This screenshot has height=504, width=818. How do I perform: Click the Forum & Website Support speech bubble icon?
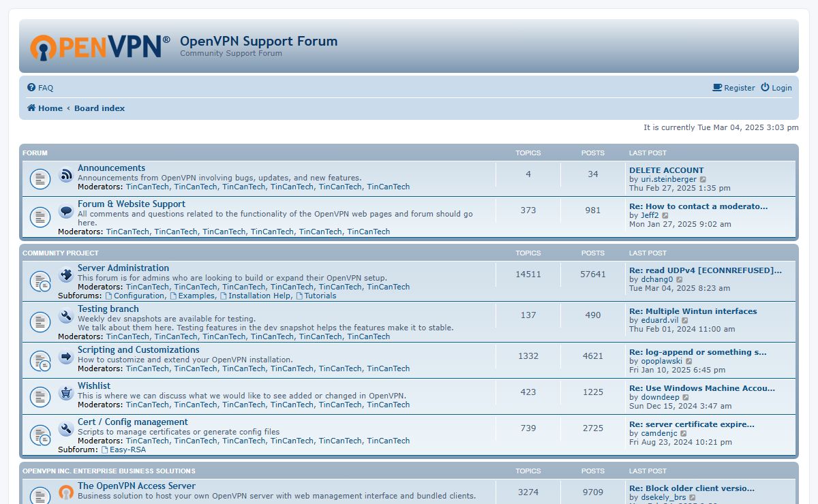66,211
